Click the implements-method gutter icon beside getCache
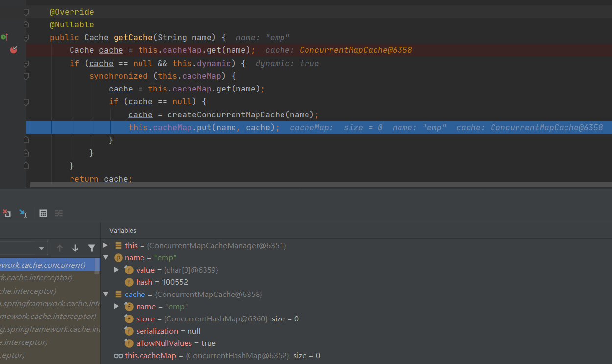This screenshot has width=612, height=364. click(4, 37)
